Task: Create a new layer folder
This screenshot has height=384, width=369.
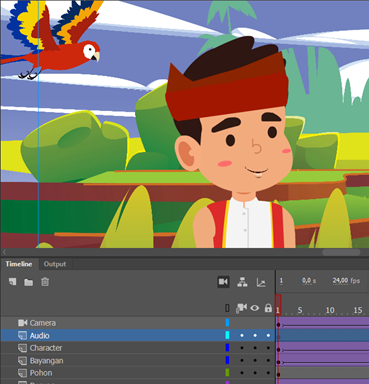Action: coord(29,282)
